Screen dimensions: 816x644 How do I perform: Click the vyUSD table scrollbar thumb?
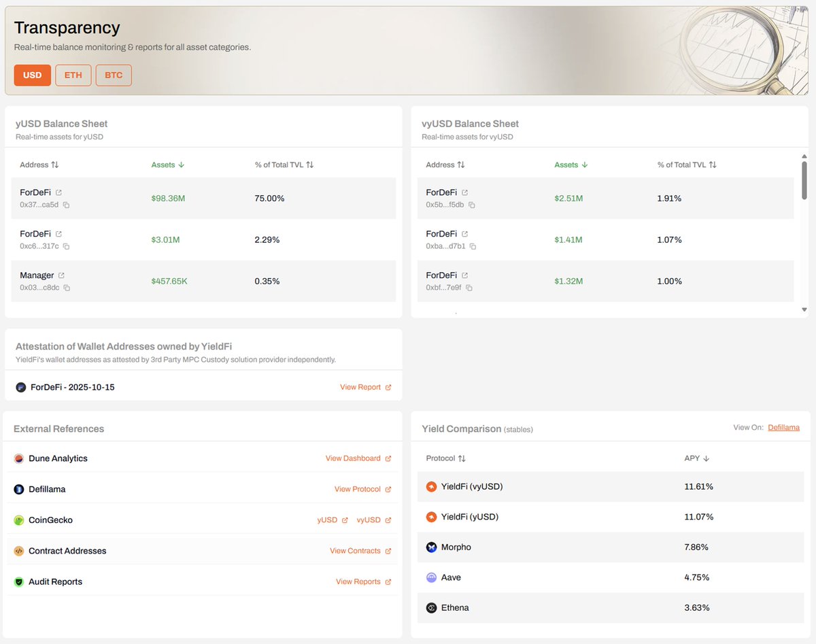pos(804,180)
